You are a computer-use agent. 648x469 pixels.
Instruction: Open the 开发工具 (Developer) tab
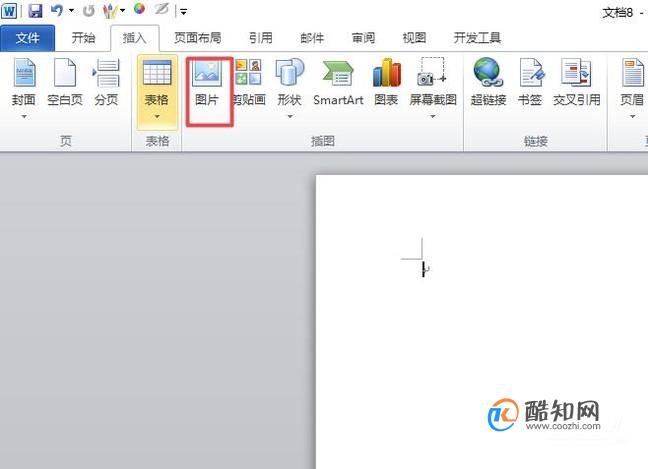477,38
